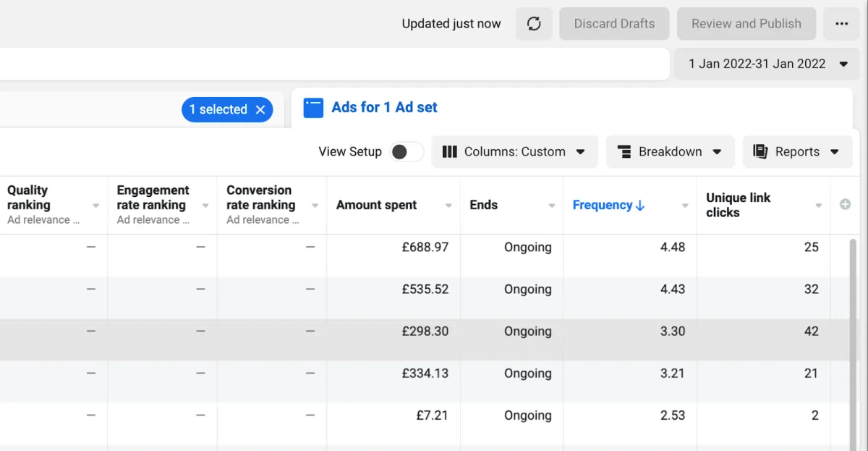
Task: Expand Amount spent column menu arrow
Action: point(448,206)
